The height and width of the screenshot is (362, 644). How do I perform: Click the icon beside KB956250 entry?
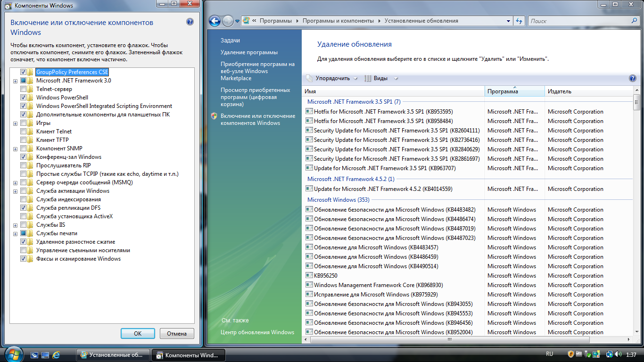(309, 276)
